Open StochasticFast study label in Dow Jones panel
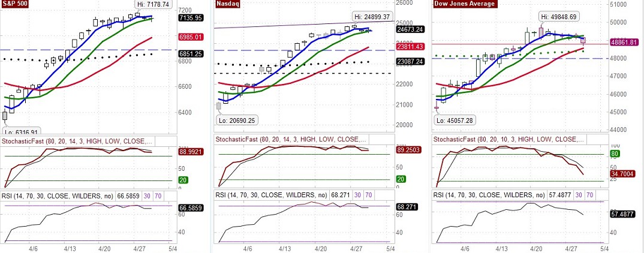The width and height of the screenshot is (644, 253). 507,139
